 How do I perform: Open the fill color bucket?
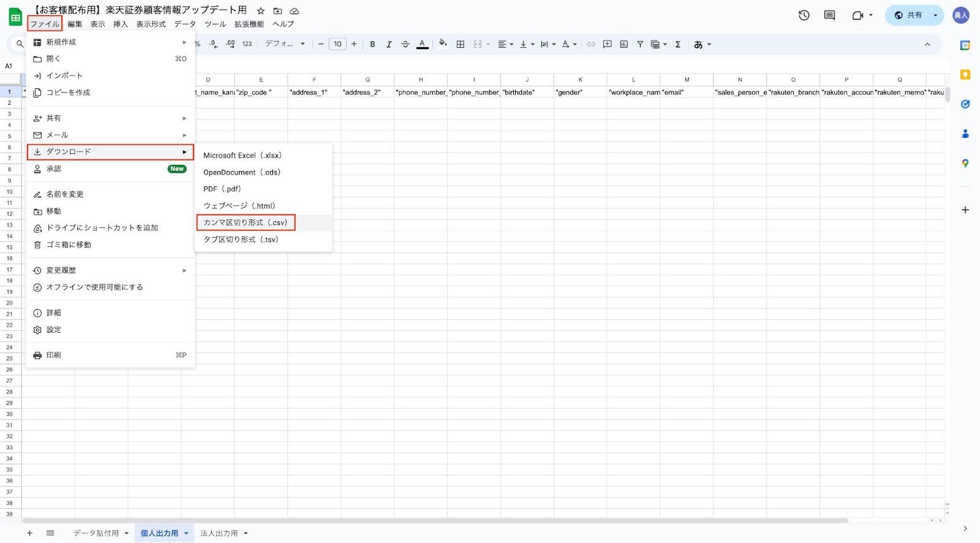click(443, 44)
